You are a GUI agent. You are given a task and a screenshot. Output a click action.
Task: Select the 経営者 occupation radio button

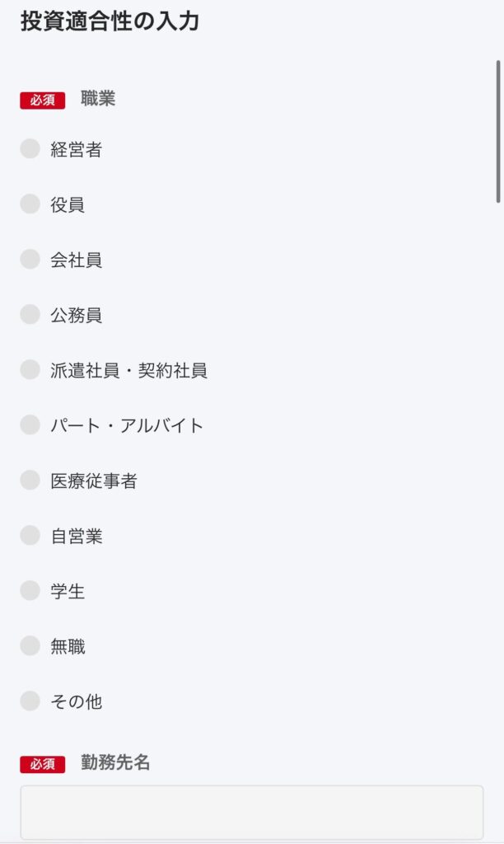coord(30,149)
